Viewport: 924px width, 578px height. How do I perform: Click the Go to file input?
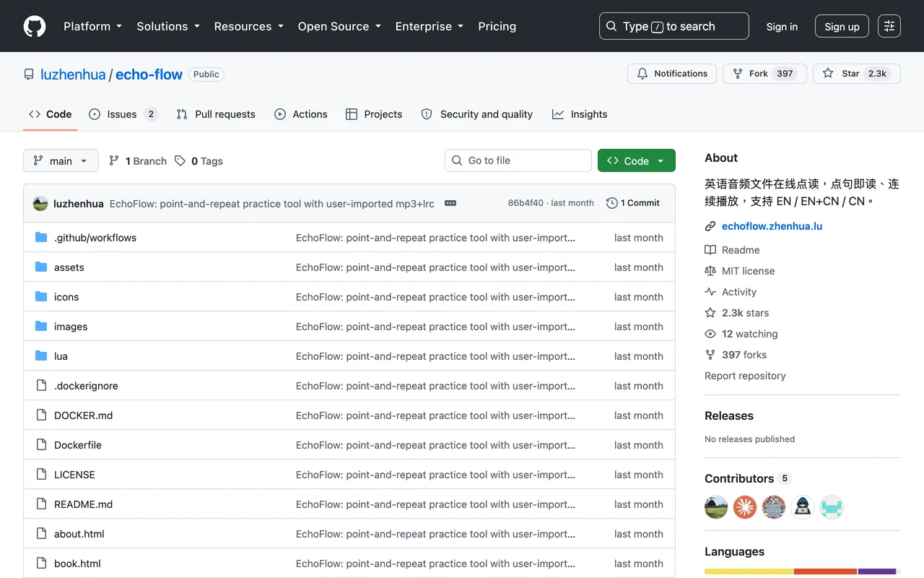coord(518,160)
